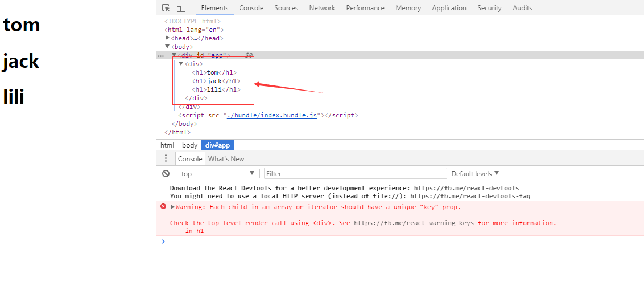644x306 pixels.
Task: Open the react-warning-keys link
Action: pyautogui.click(x=414, y=223)
